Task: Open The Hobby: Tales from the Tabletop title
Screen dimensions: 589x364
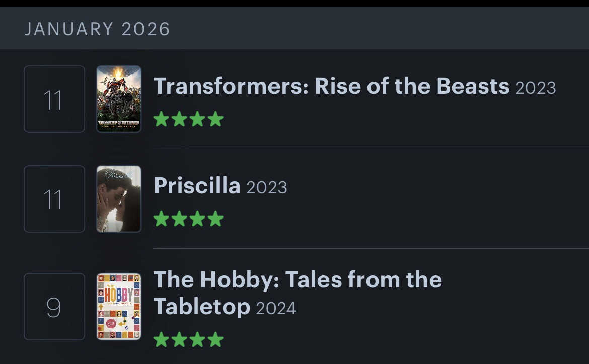Action: click(x=297, y=280)
